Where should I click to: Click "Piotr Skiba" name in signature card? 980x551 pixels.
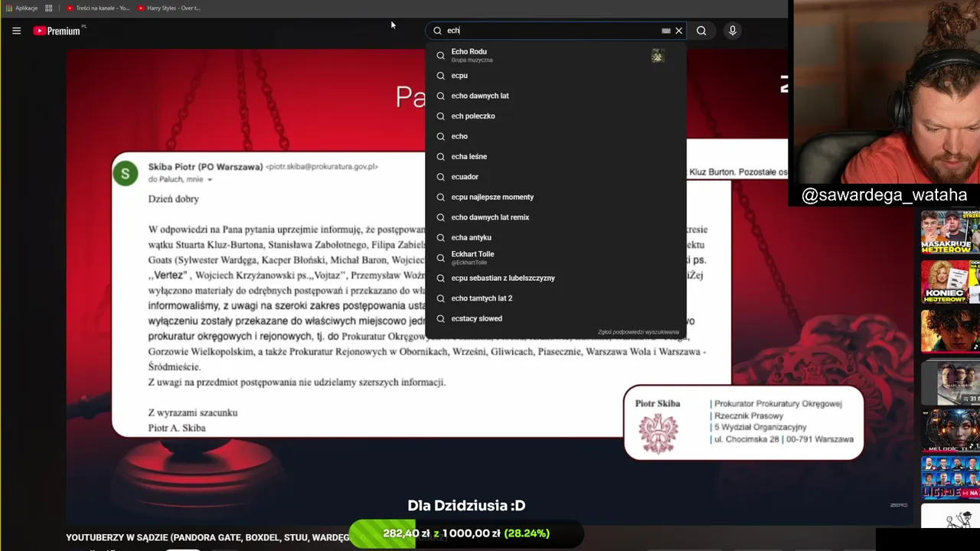click(x=658, y=403)
